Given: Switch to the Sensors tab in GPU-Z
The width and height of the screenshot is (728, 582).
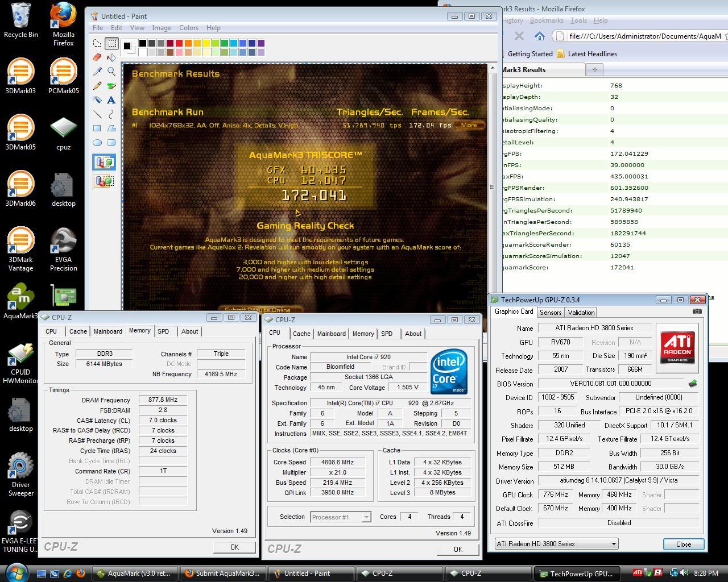Looking at the screenshot, I should tap(551, 312).
